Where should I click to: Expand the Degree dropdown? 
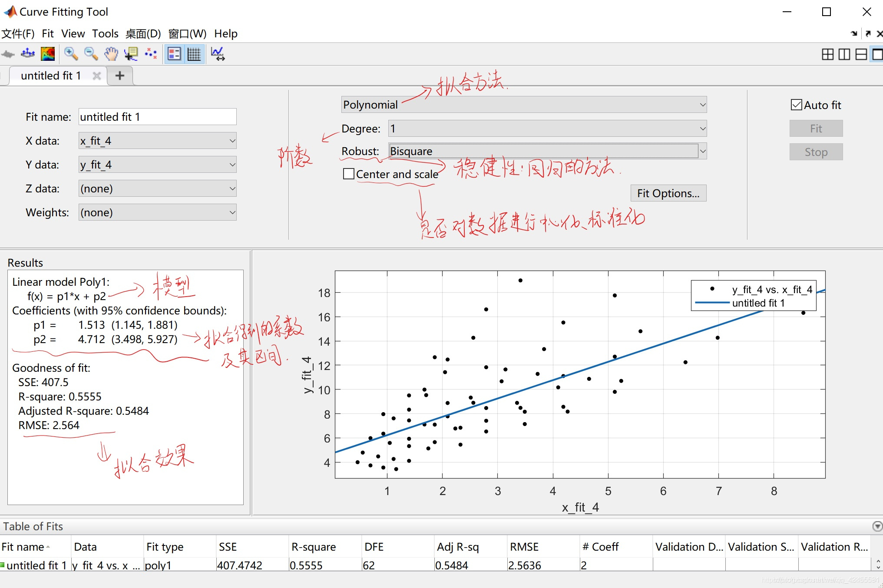[x=547, y=129]
